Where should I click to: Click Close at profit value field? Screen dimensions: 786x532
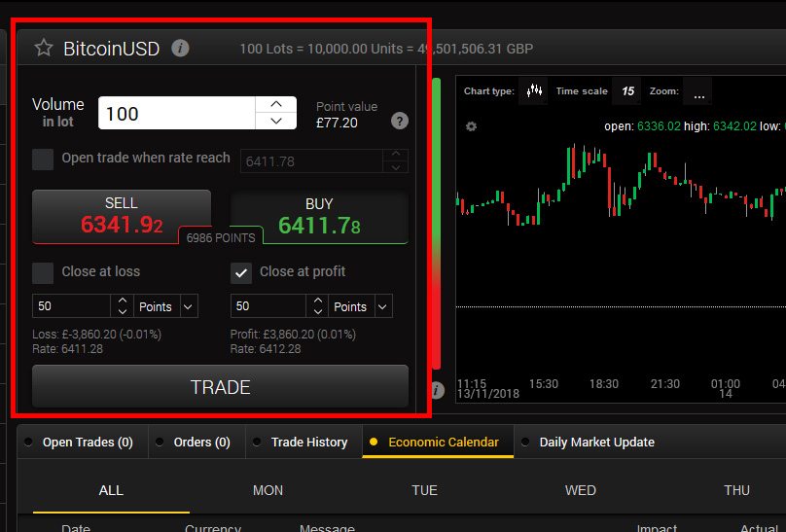(268, 306)
